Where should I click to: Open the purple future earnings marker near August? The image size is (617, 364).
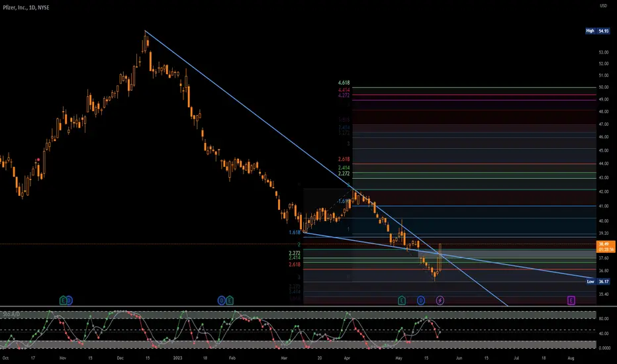[x=571, y=300]
